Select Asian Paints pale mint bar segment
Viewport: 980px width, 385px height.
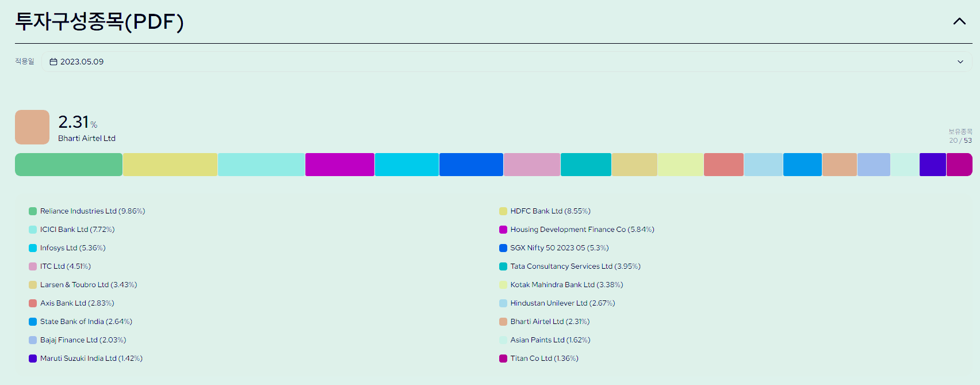pyautogui.click(x=905, y=165)
